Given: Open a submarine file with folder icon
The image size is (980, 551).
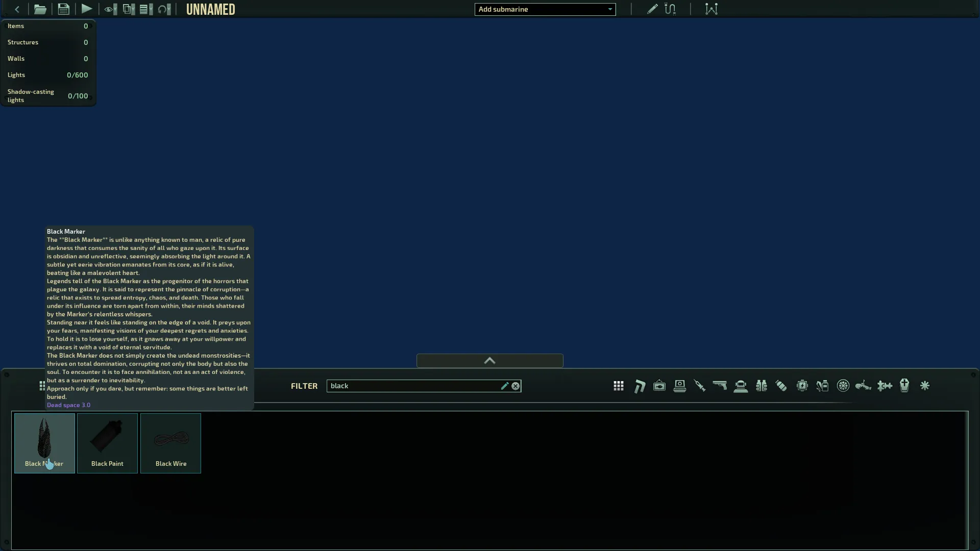Looking at the screenshot, I should (40, 9).
